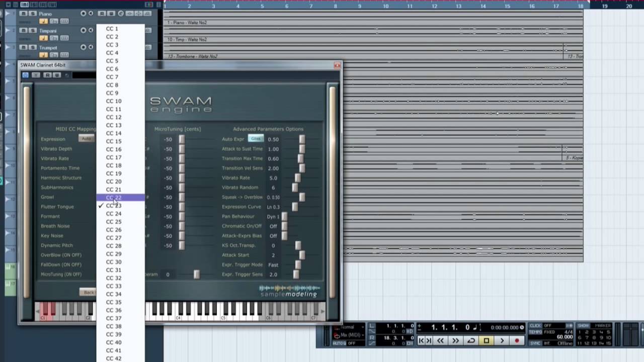Click the 60.000 tempo value field
The width and height of the screenshot is (644, 362).
pos(565,337)
